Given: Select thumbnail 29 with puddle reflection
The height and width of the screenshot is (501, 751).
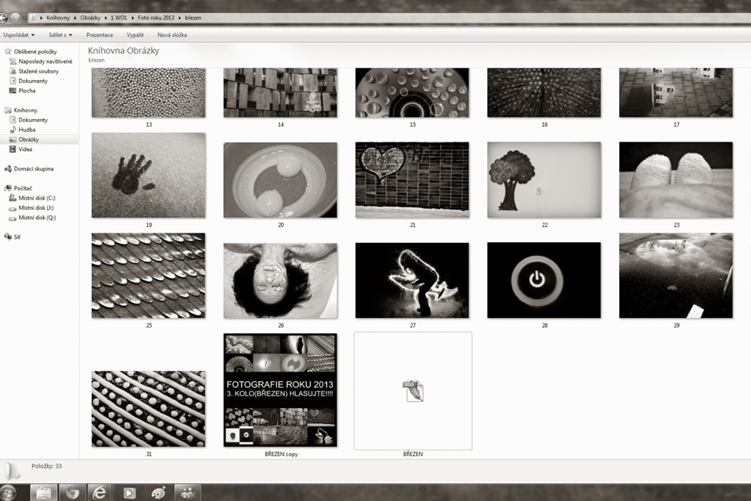Looking at the screenshot, I should [676, 276].
